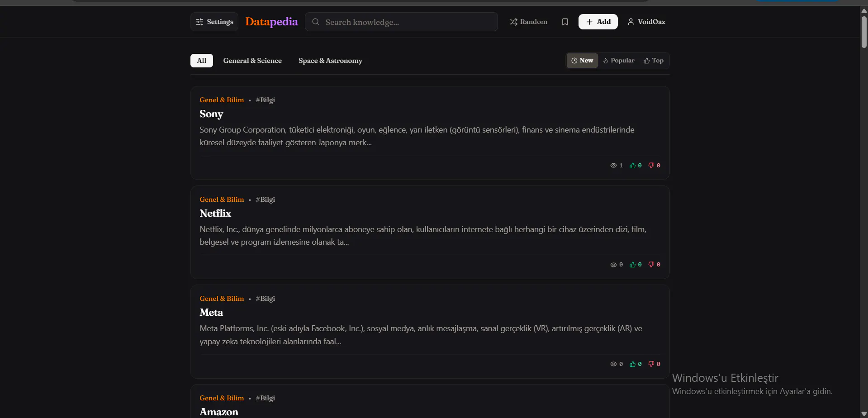This screenshot has width=868, height=418.
Task: Like the Sony entry with thumbs up
Action: pos(633,166)
